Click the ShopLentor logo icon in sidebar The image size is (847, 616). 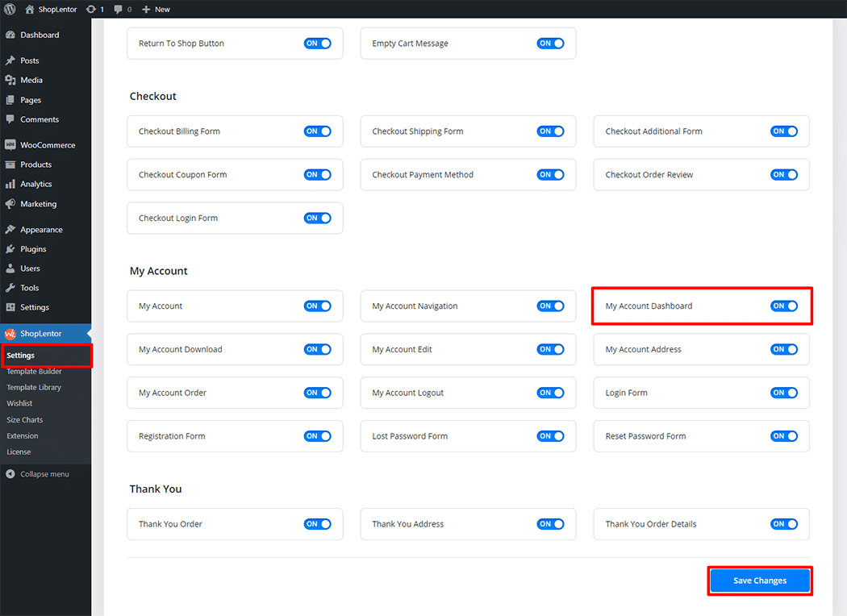pyautogui.click(x=10, y=334)
